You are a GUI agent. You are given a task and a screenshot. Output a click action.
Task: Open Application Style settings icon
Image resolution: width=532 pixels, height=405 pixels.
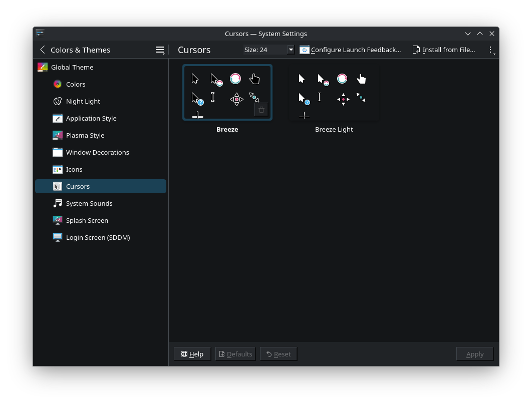click(x=58, y=118)
